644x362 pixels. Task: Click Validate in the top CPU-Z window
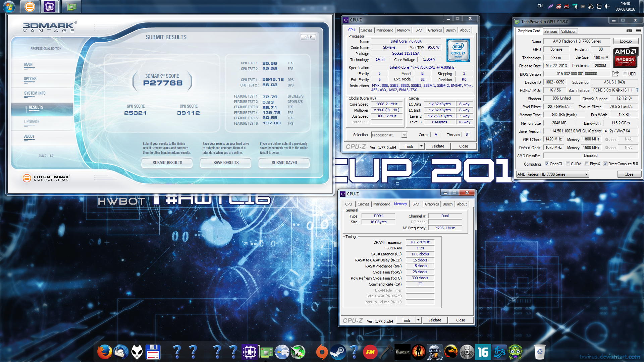pyautogui.click(x=437, y=146)
